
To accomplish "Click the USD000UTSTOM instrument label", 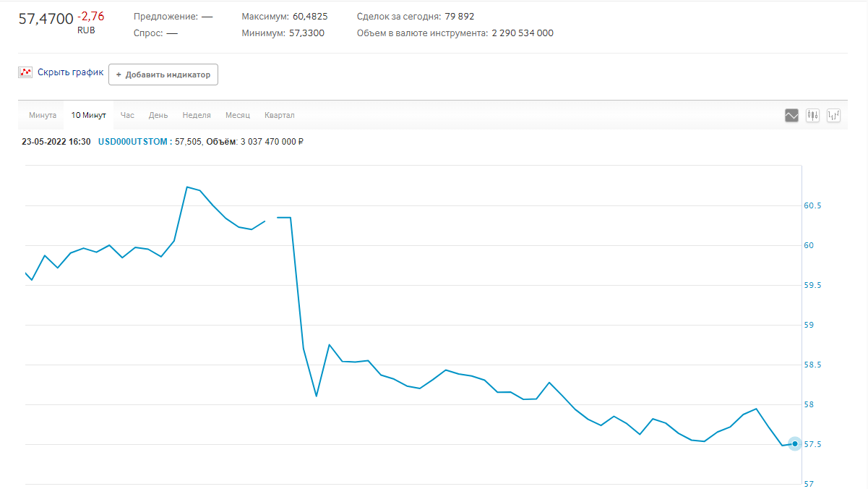I will [x=133, y=142].
